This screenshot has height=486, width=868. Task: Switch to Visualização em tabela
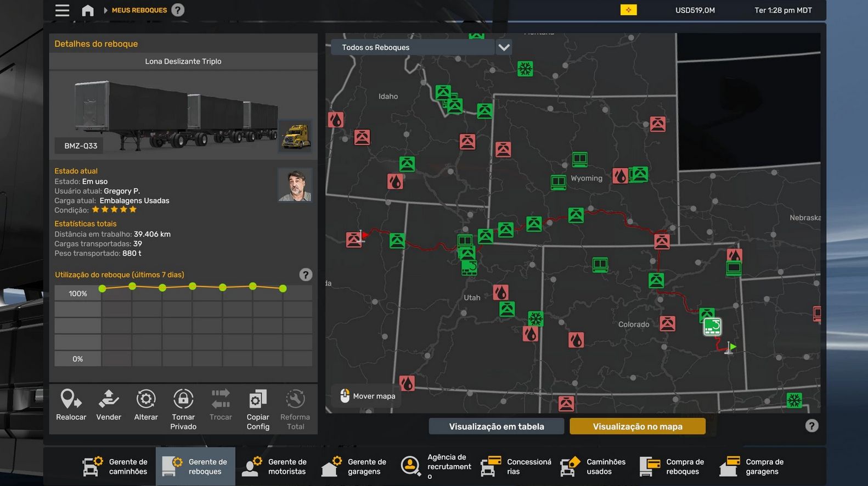[496, 426]
